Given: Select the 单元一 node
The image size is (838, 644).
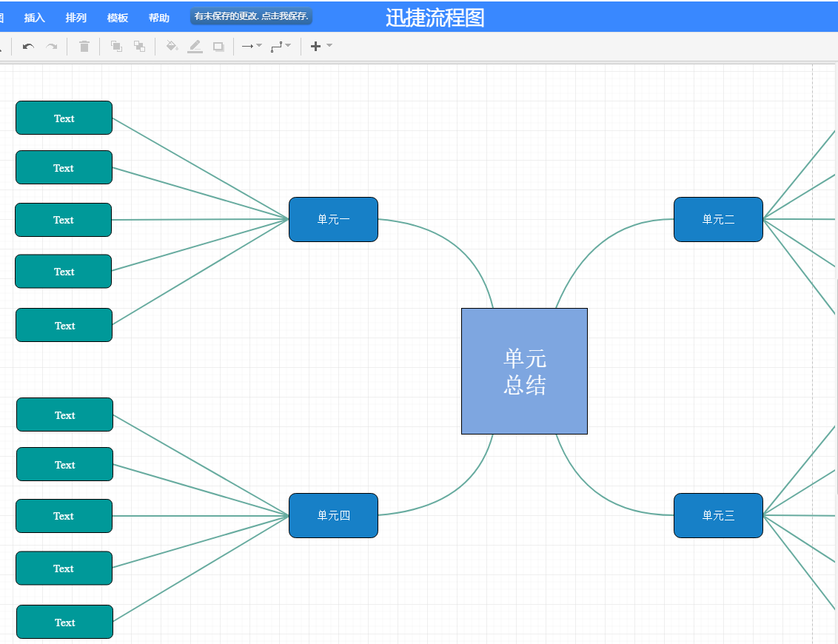Looking at the screenshot, I should pos(333,220).
